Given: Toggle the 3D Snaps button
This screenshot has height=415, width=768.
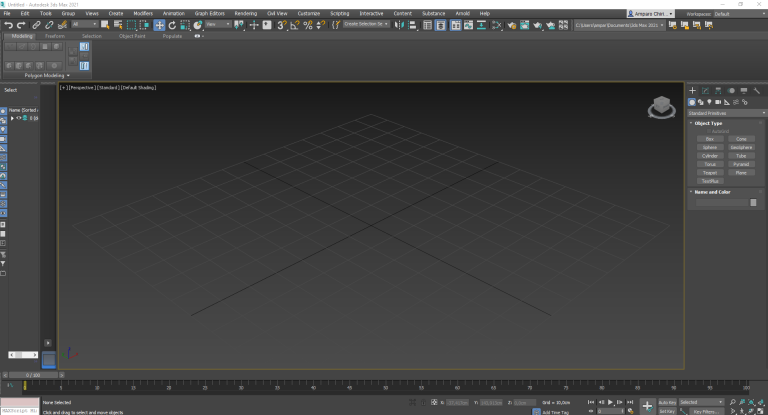Looking at the screenshot, I should 282,25.
